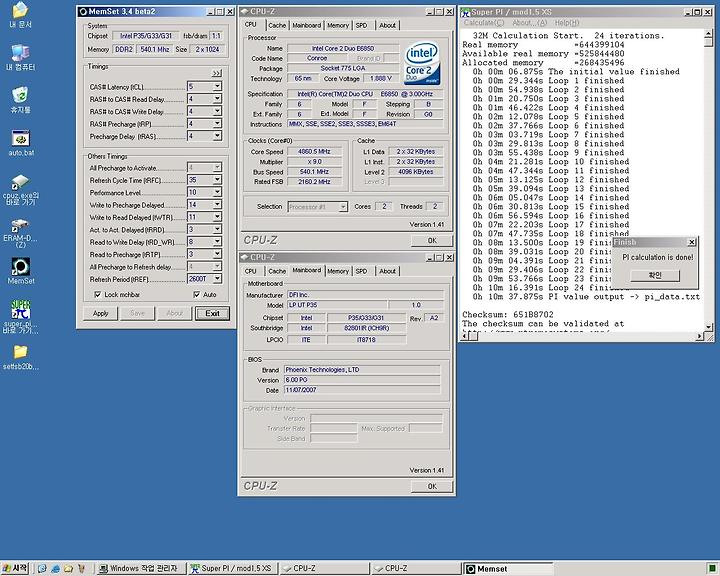This screenshot has width=720, height=576.
Task: Open the Precharge Delay (tRAS) dropdown
Action: 217,136
